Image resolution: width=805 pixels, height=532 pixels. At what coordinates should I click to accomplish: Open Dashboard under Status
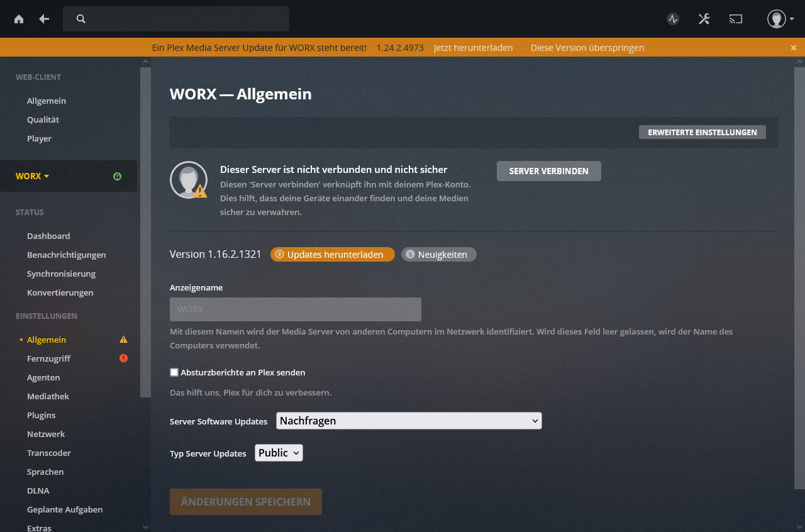click(x=48, y=236)
